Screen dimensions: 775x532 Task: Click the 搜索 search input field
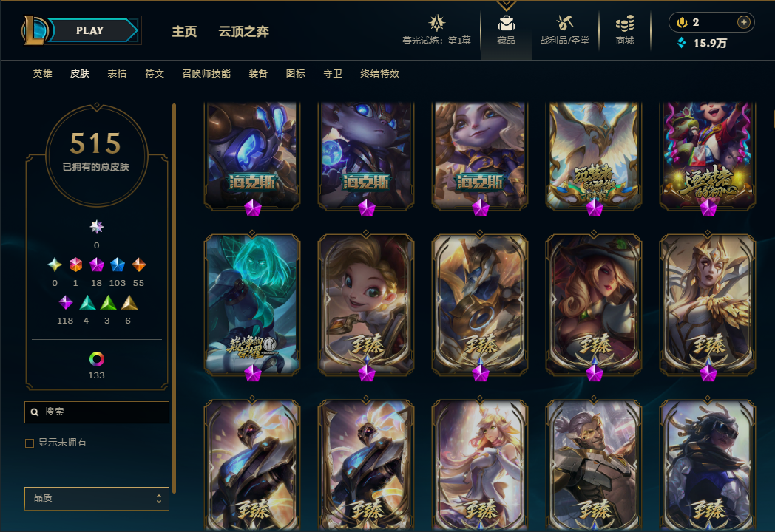[97, 412]
